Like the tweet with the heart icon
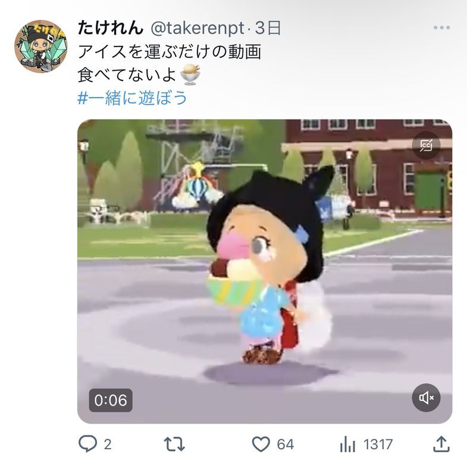The image size is (467, 476). [x=261, y=444]
